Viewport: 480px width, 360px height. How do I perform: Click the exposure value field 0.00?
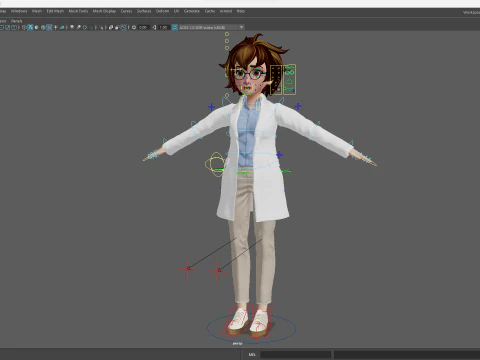pos(143,27)
